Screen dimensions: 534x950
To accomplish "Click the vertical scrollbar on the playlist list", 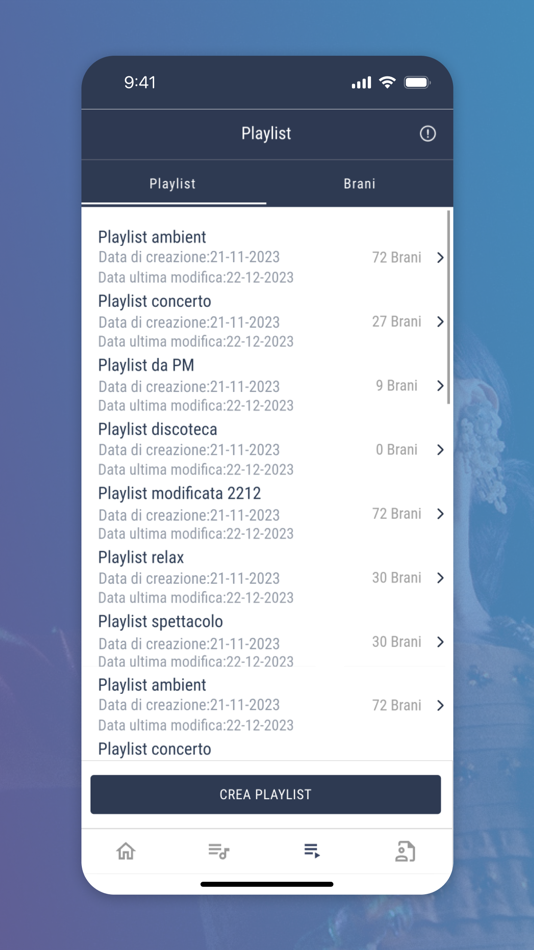I will coord(449,307).
